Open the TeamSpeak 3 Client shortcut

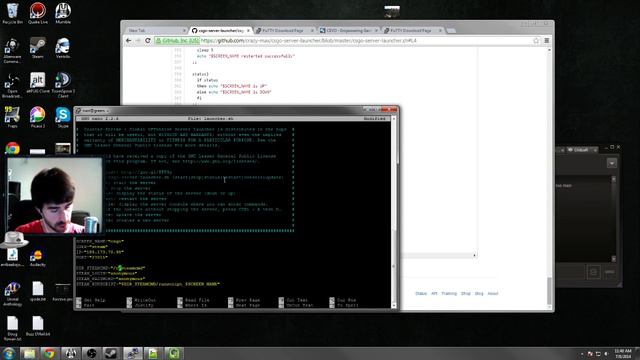(63, 85)
